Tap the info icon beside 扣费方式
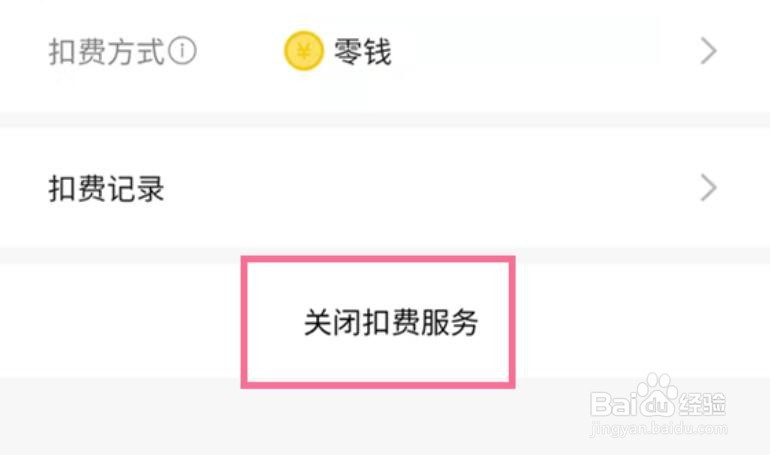This screenshot has width=770, height=455. pyautogui.click(x=182, y=51)
